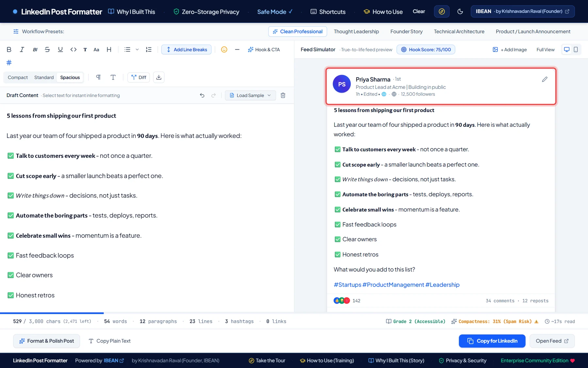The image size is (588, 368).
Task: Insert numbered list icon
Action: (x=149, y=50)
